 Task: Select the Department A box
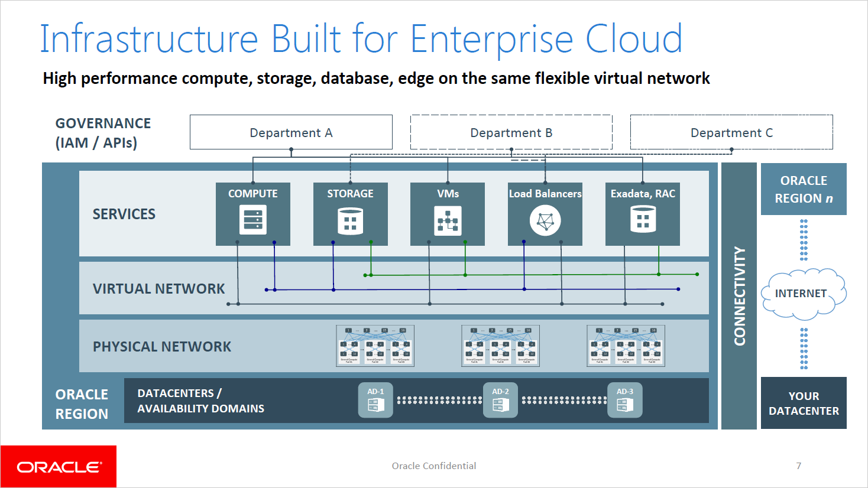[291, 132]
